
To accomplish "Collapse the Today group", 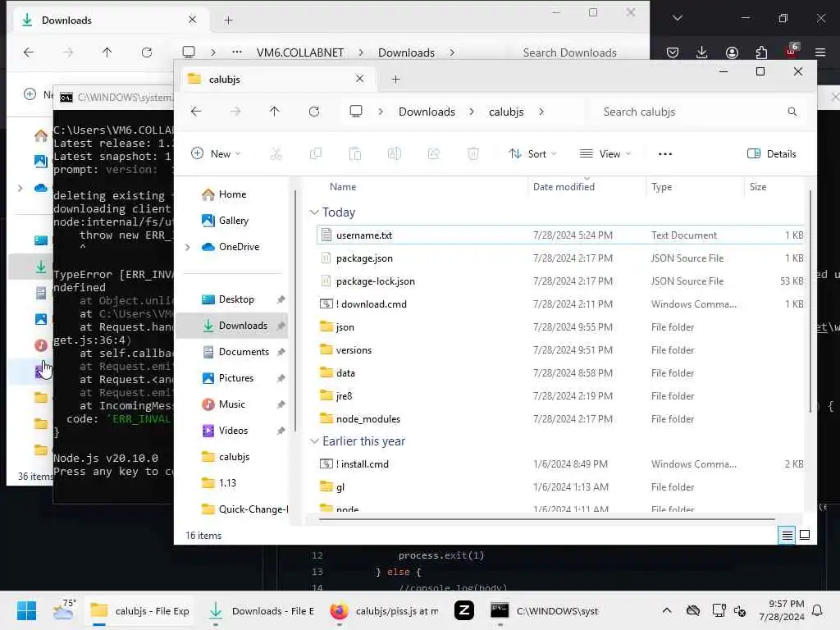I will [x=314, y=212].
